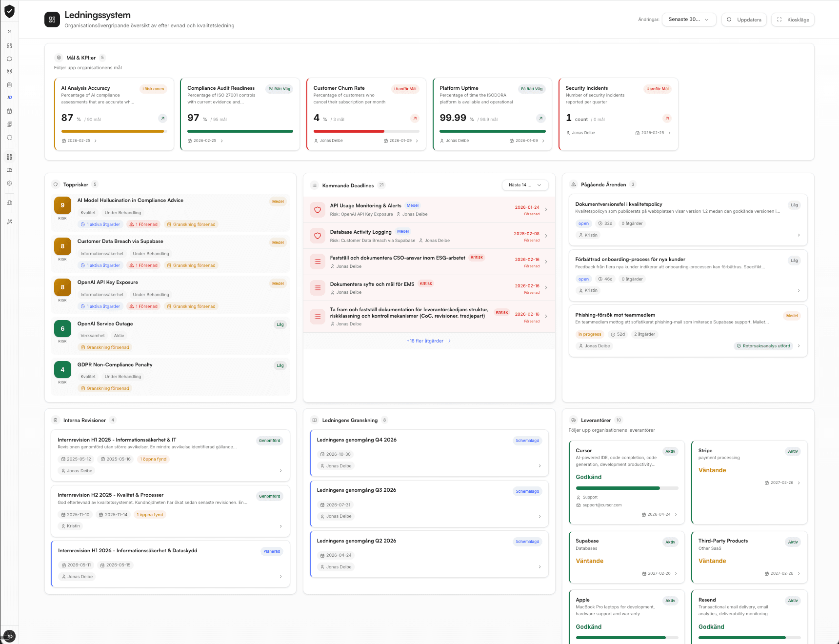Image resolution: width=839 pixels, height=644 pixels.
Task: Open the Senaste 30 changes dropdown
Action: (688, 20)
